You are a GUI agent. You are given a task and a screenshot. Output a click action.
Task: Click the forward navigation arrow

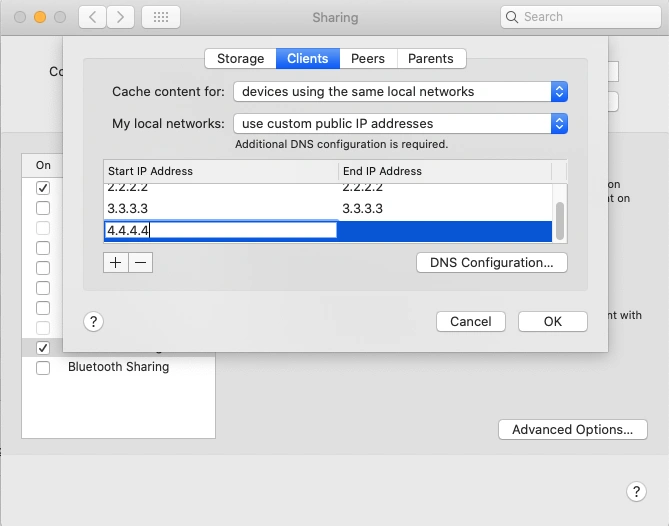click(x=120, y=17)
